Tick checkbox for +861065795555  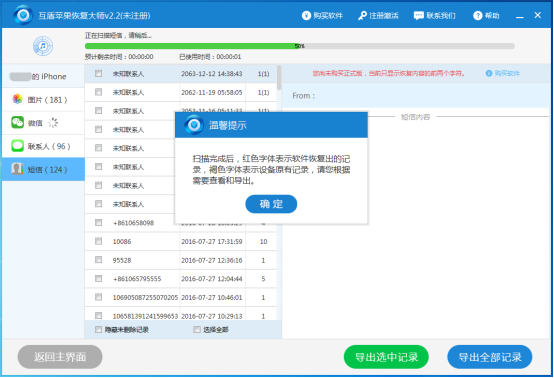pyautogui.click(x=99, y=279)
